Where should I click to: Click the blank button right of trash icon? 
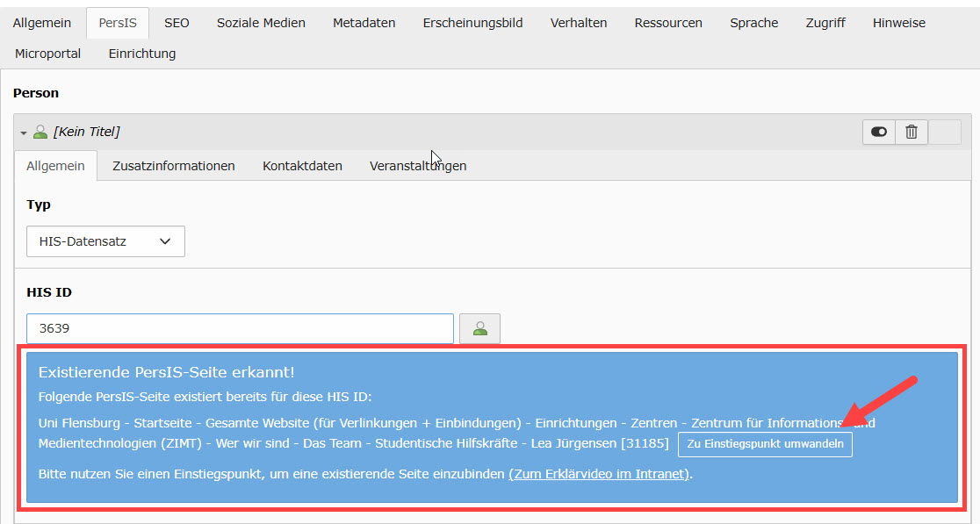(x=945, y=132)
